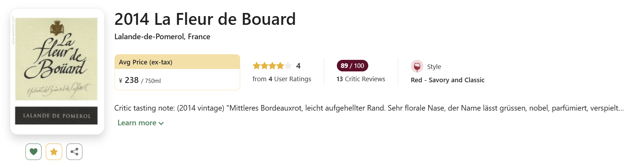Click the 89 / 100 critic score badge
644x168 pixels.
pyautogui.click(x=352, y=65)
